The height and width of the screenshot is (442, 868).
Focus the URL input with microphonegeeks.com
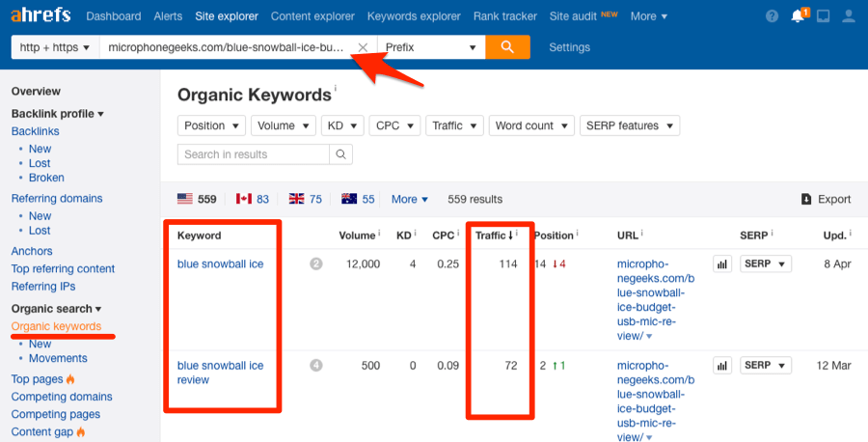coord(227,47)
